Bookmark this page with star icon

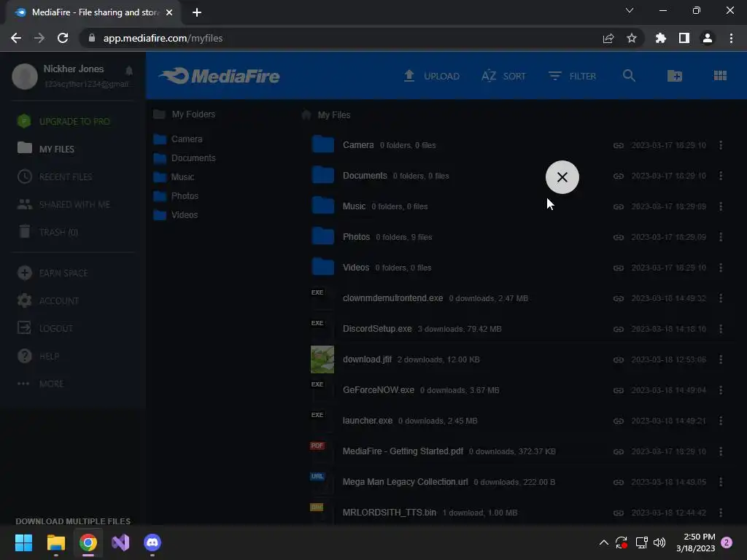click(x=632, y=38)
